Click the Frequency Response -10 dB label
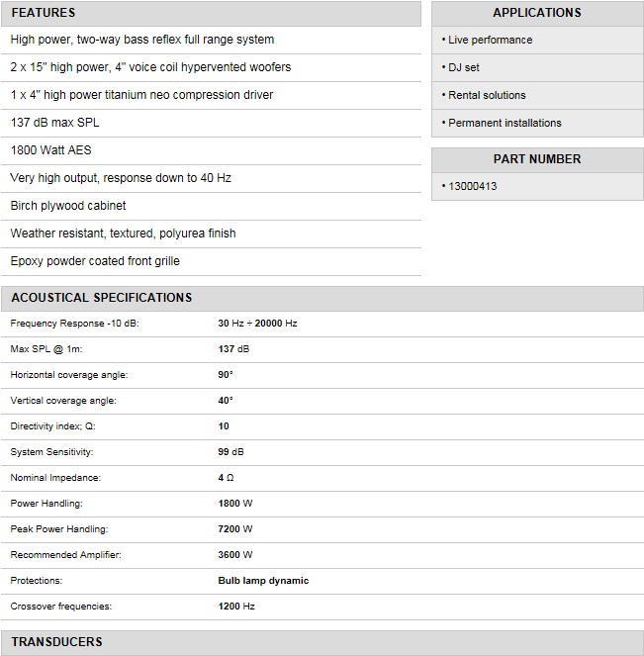The height and width of the screenshot is (656, 644). pyautogui.click(x=74, y=324)
